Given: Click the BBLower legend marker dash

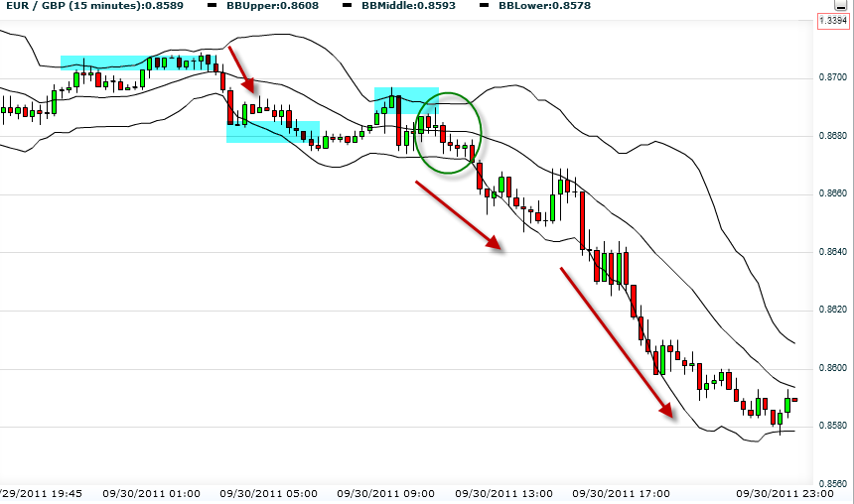Looking at the screenshot, I should click(484, 6).
